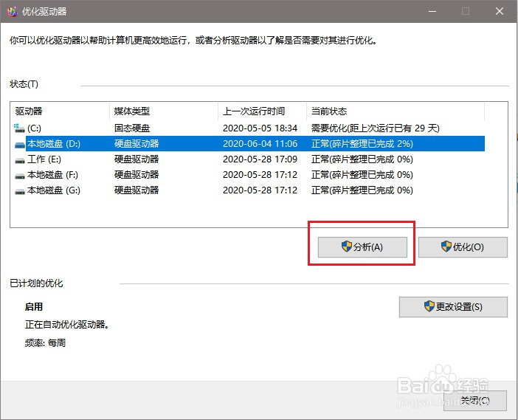This screenshot has width=518, height=420.
Task: Click the 当前状态 column header
Action: 396,111
